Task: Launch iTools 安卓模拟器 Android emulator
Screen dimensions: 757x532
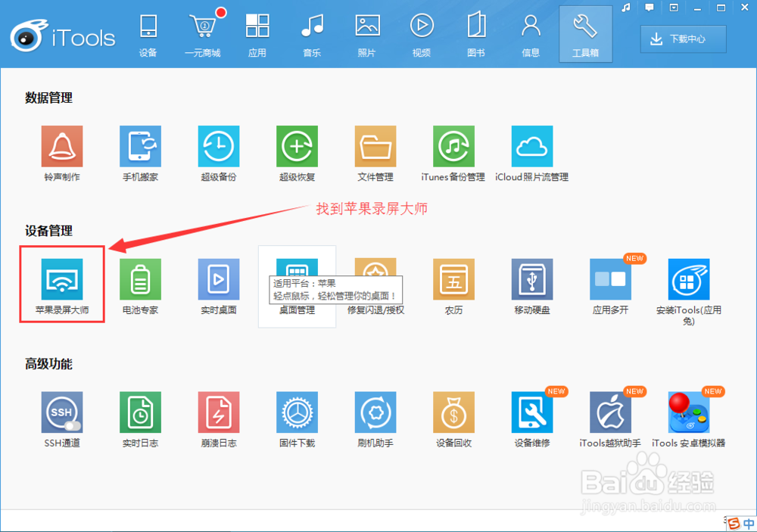Action: [688, 412]
